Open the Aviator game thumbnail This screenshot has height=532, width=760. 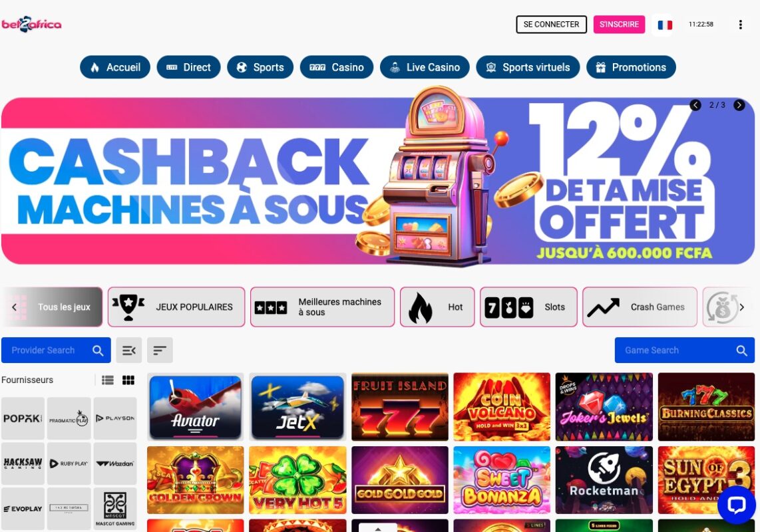[196, 407]
